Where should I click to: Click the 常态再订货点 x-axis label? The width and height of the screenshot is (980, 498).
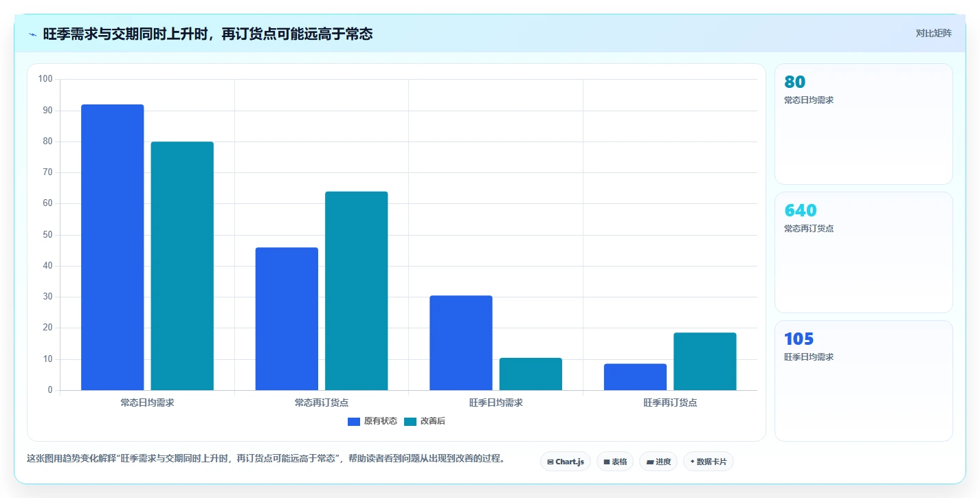point(322,403)
